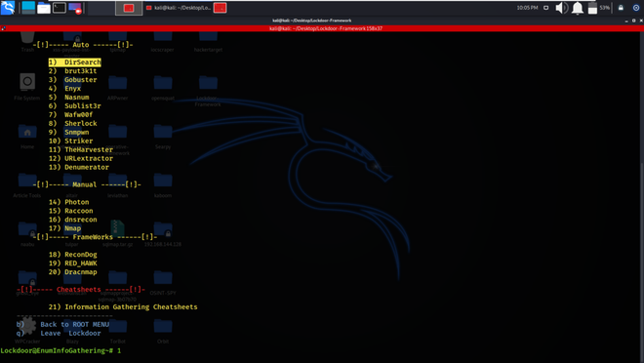
Task: Click the red Cheatsheets section header
Action: click(x=80, y=290)
